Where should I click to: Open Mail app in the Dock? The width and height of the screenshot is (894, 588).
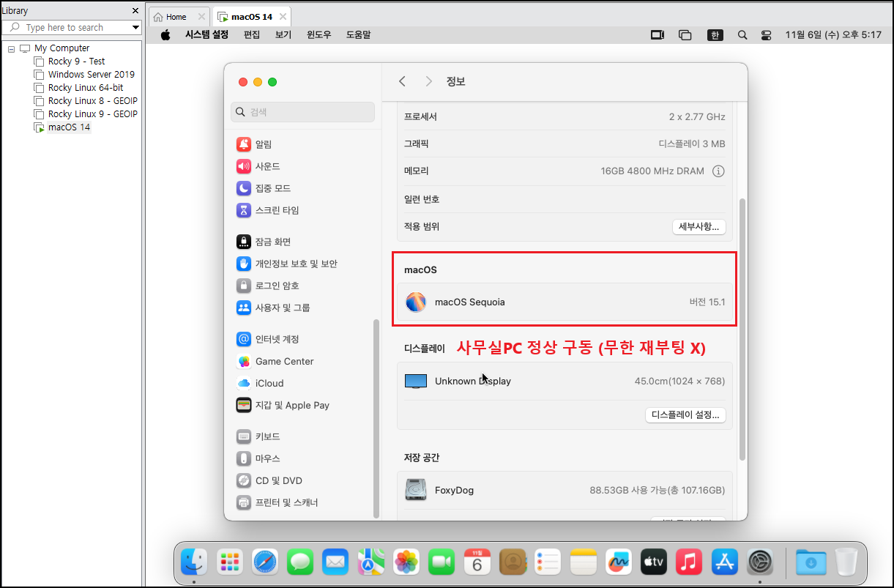tap(335, 562)
